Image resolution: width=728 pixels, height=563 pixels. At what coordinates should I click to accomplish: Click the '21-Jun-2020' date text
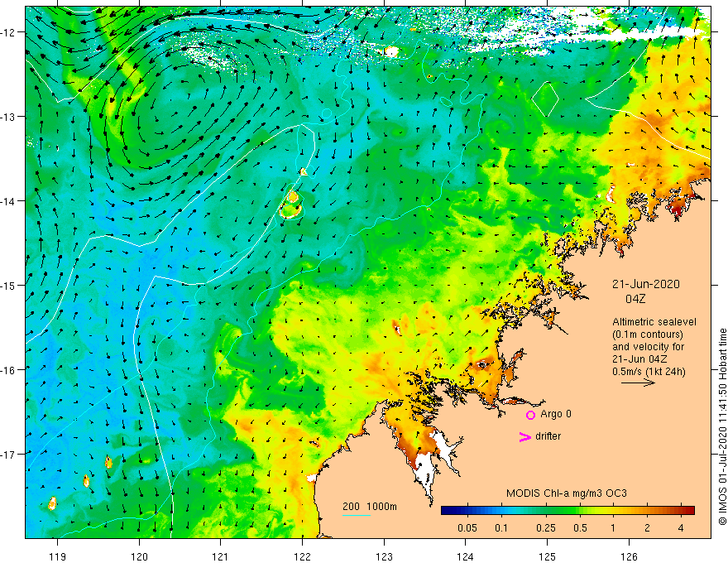(645, 284)
